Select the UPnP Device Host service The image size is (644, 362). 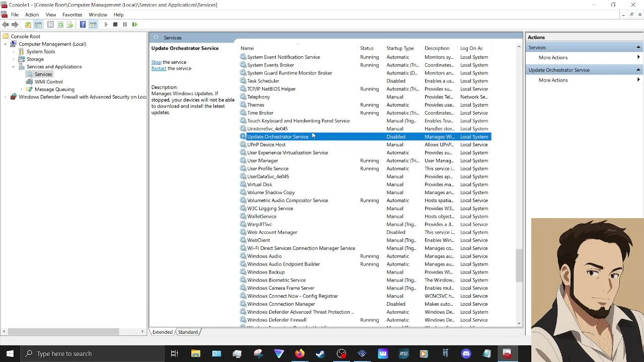coord(365,145)
